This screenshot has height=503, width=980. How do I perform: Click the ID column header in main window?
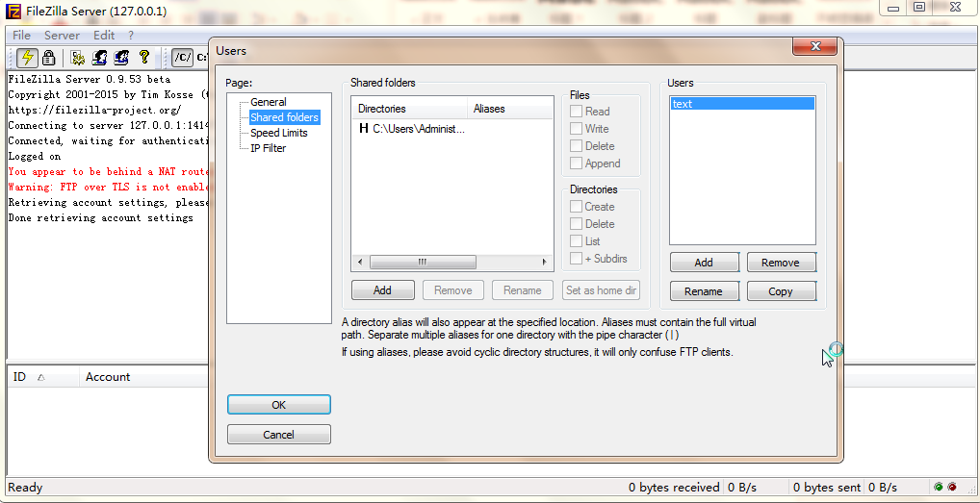[43, 377]
